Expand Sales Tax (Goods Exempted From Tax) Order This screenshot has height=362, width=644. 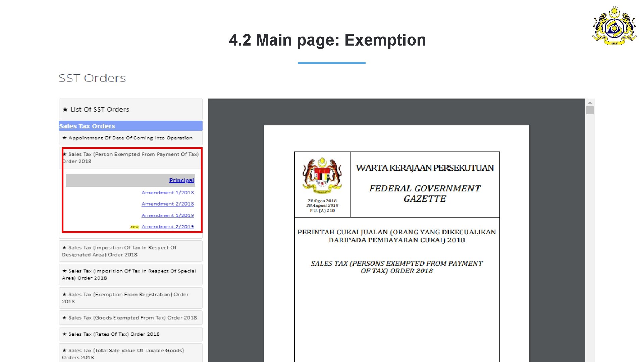[x=132, y=318]
